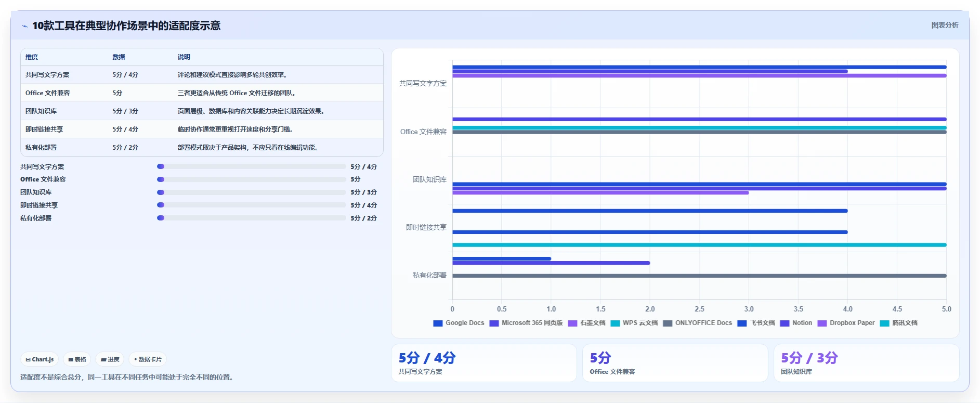Screen dimensions: 980x403
Task: Click the 私有化部署 progress bar
Action: point(251,218)
